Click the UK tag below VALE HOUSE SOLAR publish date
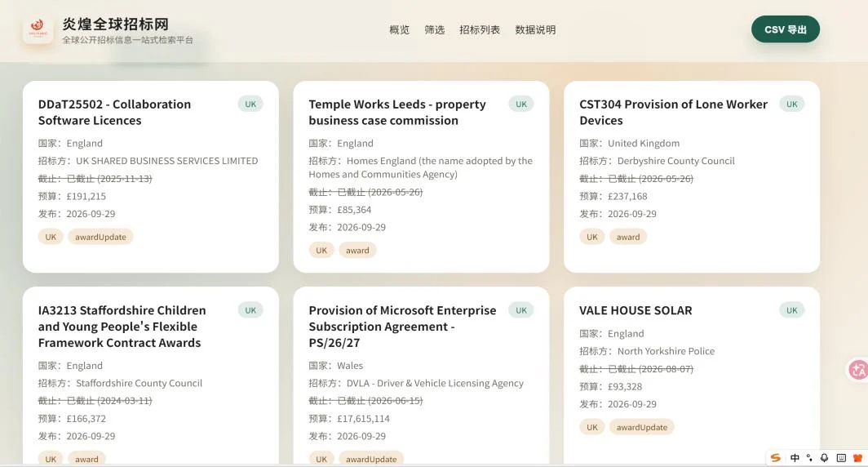The width and height of the screenshot is (868, 467). click(592, 427)
